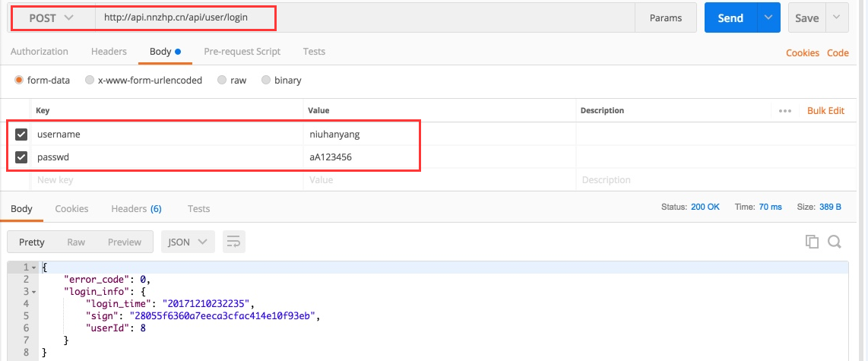
Task: Switch response view to Preview
Action: point(125,242)
